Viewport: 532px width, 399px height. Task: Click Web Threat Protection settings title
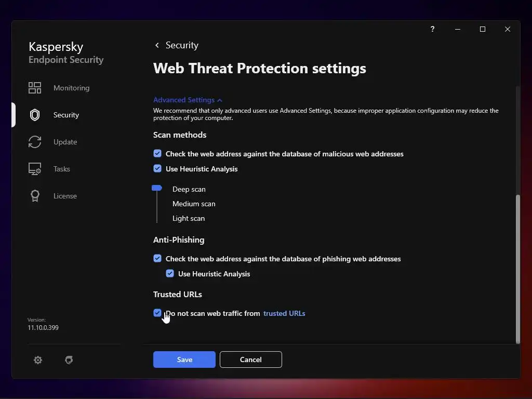click(x=260, y=69)
